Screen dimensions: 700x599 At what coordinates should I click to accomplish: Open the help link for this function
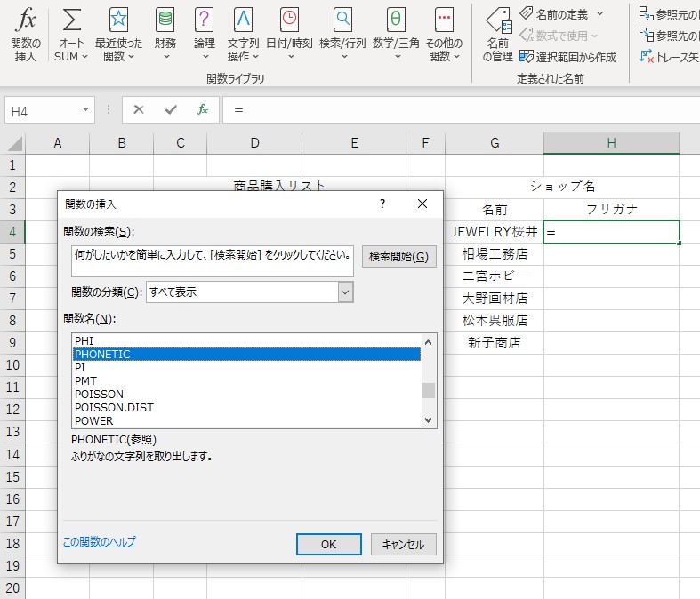100,541
